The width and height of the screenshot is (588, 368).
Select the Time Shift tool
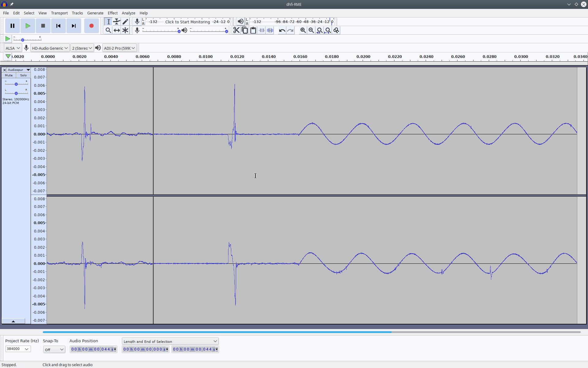click(x=117, y=30)
